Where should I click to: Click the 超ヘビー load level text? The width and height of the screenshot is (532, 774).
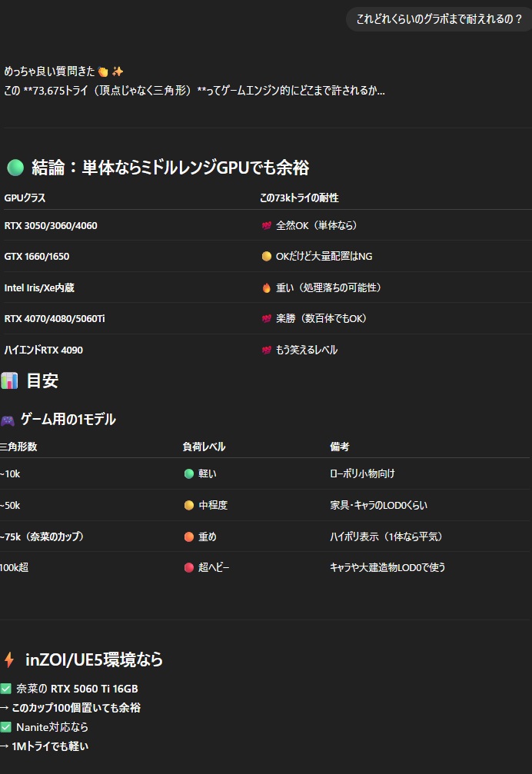[x=214, y=568]
